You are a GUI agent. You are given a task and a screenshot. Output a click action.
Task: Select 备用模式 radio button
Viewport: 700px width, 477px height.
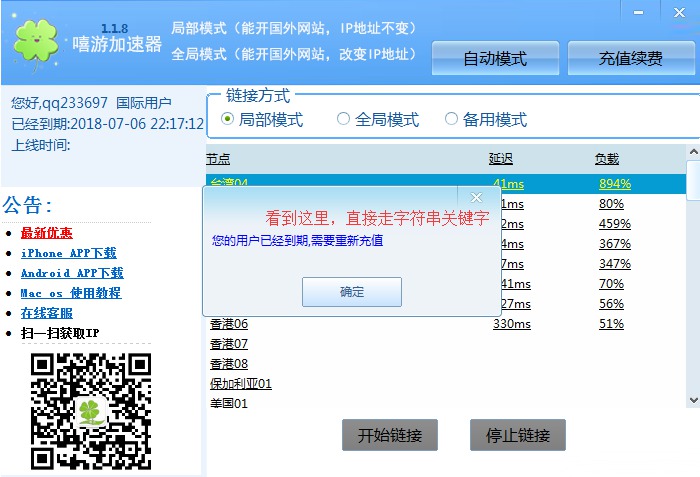(x=451, y=119)
